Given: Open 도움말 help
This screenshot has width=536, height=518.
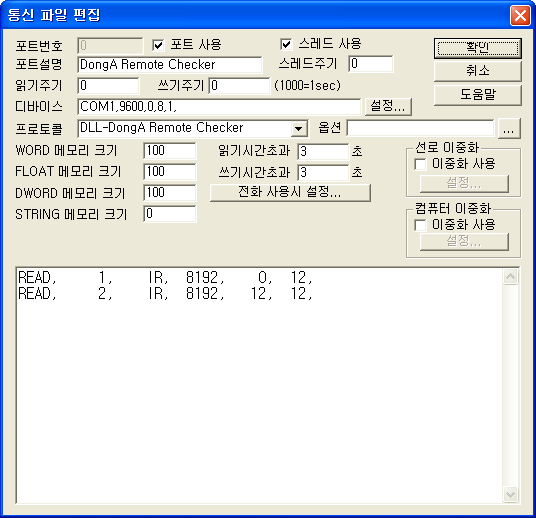Looking at the screenshot, I should [x=478, y=95].
